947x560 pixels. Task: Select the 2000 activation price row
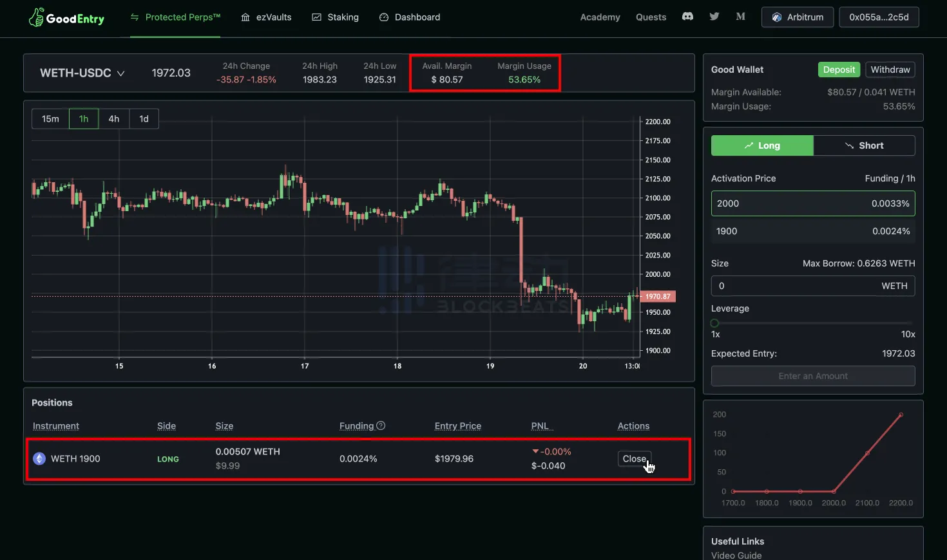point(812,203)
